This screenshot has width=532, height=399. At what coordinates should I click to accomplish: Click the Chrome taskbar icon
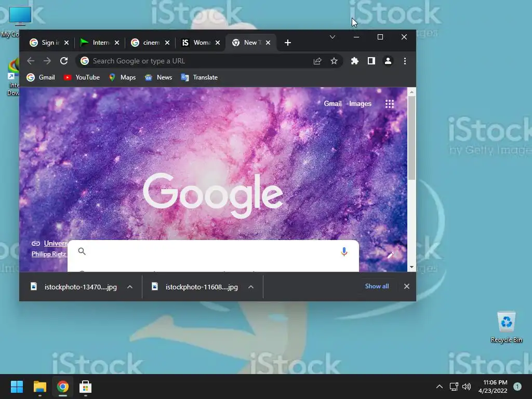[x=63, y=387]
